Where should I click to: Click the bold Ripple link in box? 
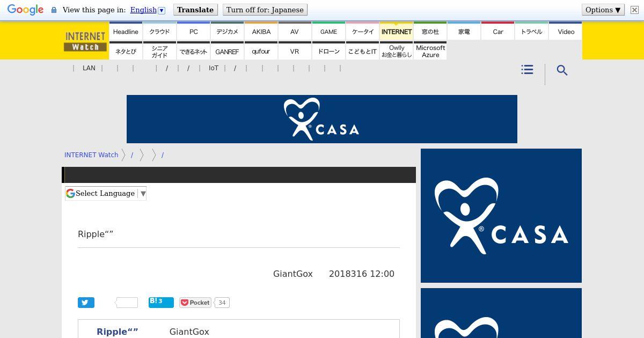point(118,332)
